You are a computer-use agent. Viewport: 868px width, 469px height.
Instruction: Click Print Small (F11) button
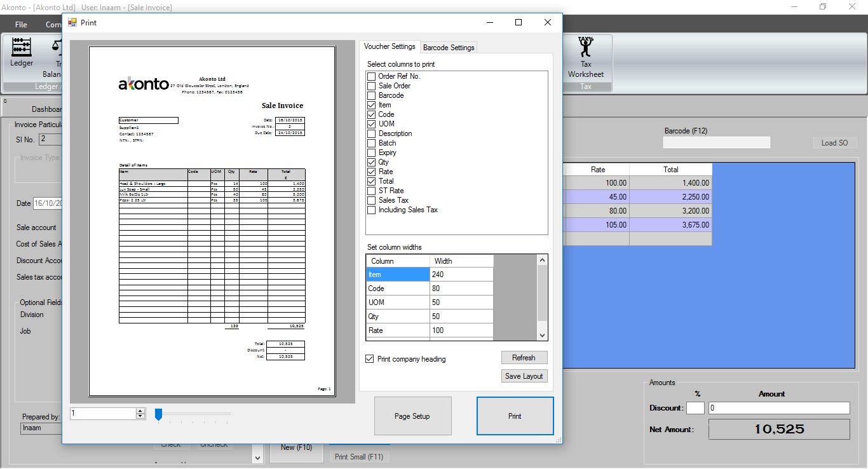pyautogui.click(x=359, y=457)
